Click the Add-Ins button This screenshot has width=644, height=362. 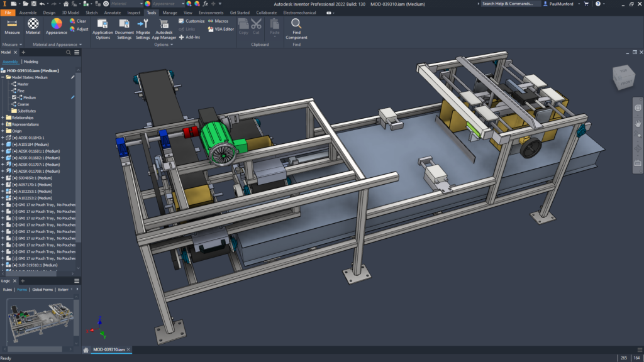point(189,37)
